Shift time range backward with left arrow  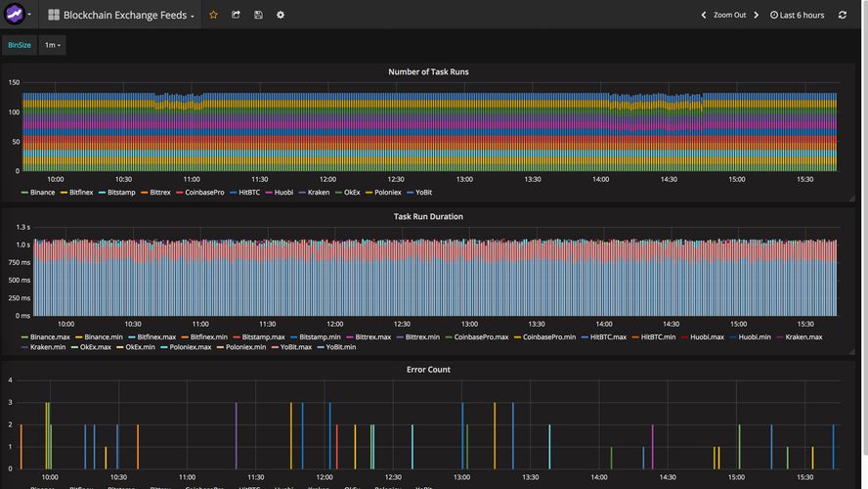(x=704, y=15)
